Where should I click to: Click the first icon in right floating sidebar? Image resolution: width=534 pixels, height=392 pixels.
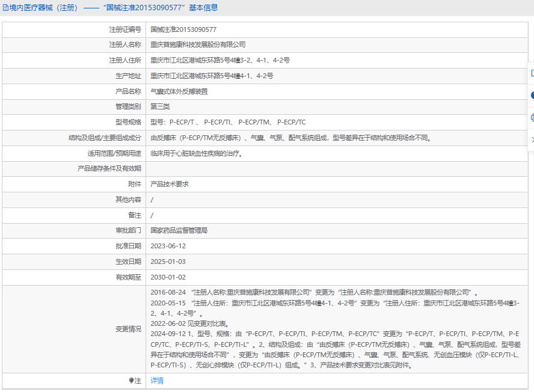tap(532, 73)
